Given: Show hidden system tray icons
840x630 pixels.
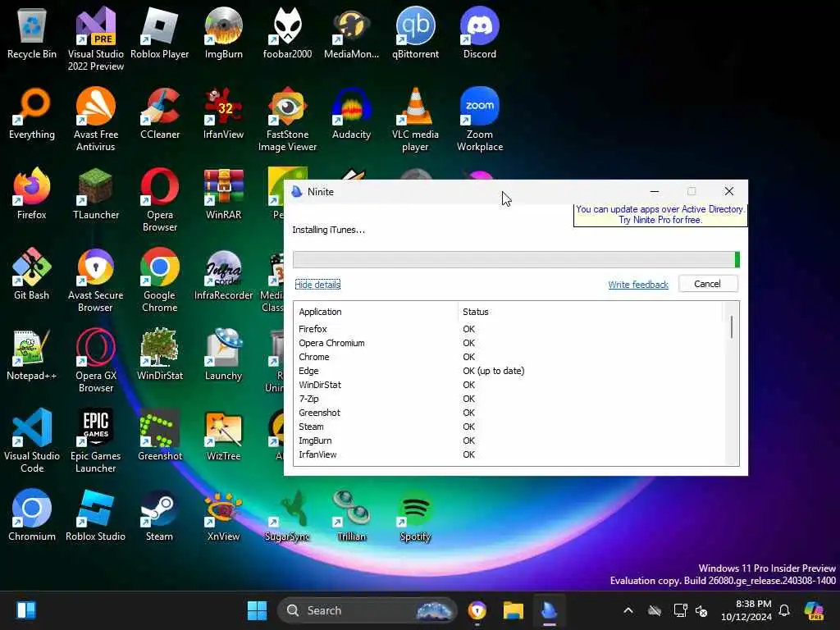Looking at the screenshot, I should 628,610.
